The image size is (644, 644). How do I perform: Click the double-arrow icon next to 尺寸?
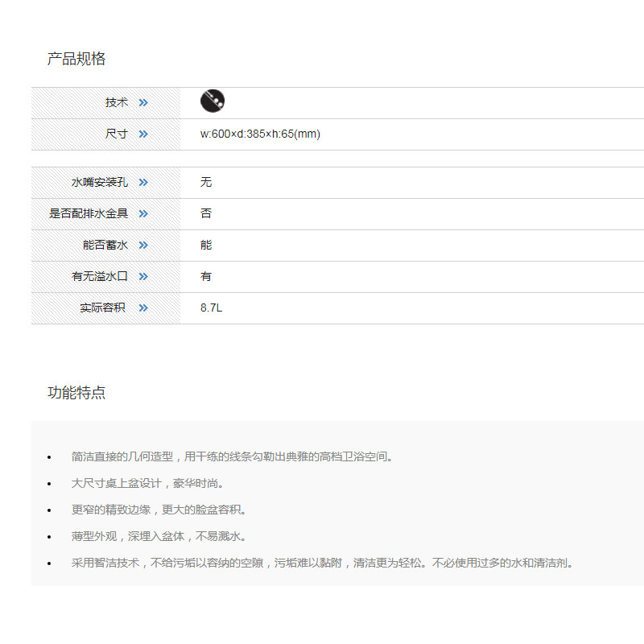tap(143, 134)
